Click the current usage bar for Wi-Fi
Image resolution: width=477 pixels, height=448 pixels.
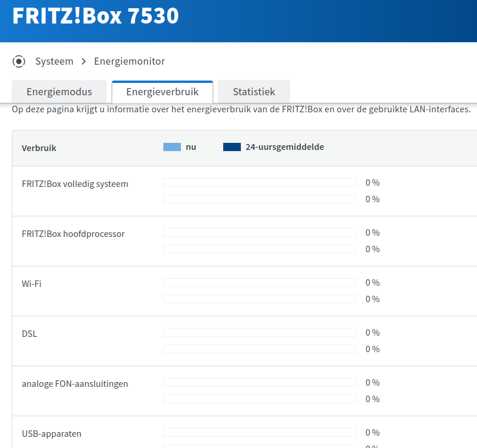tap(259, 283)
